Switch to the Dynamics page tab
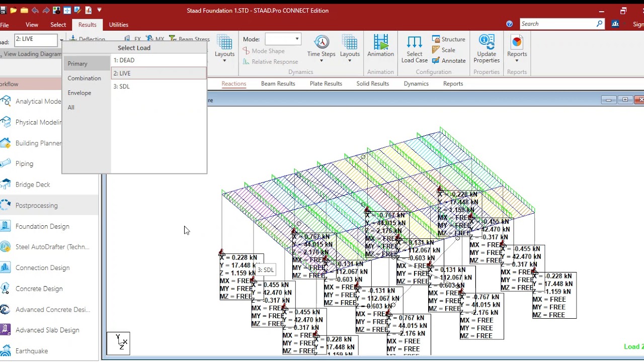 click(x=416, y=83)
